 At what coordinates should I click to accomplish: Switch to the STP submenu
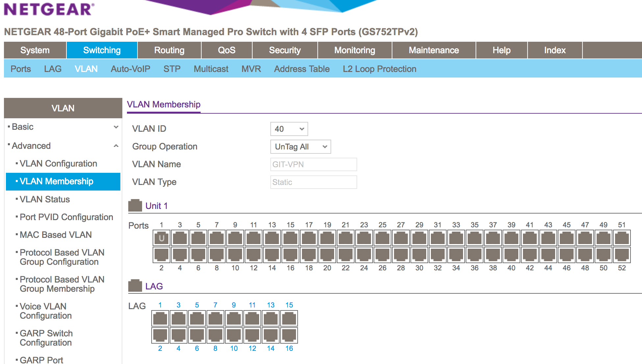pyautogui.click(x=172, y=69)
